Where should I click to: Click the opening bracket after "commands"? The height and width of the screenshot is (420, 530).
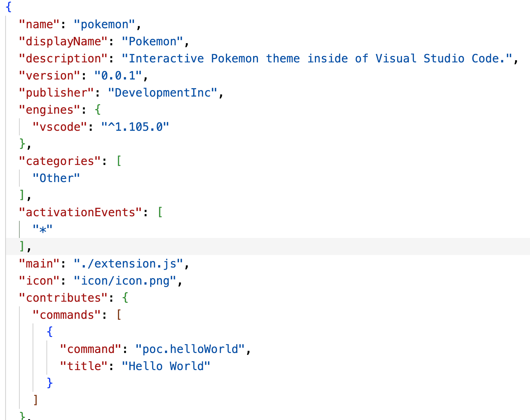pyautogui.click(x=119, y=315)
